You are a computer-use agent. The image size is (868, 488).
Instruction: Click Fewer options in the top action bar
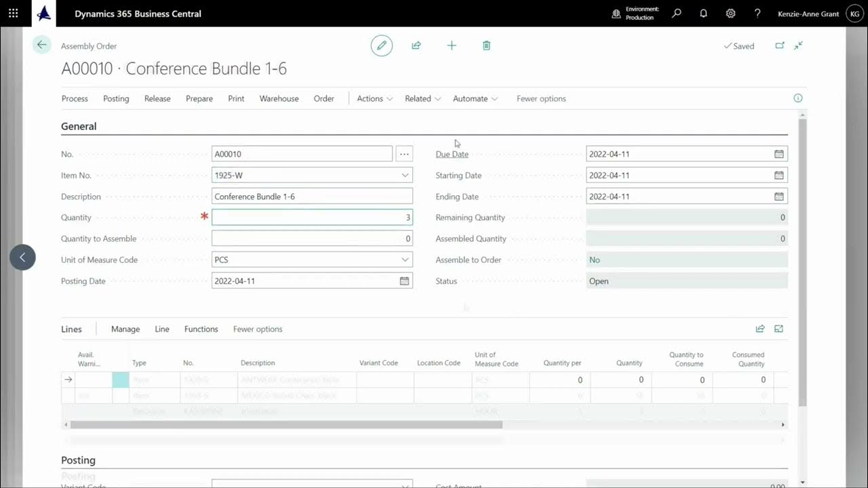(541, 98)
